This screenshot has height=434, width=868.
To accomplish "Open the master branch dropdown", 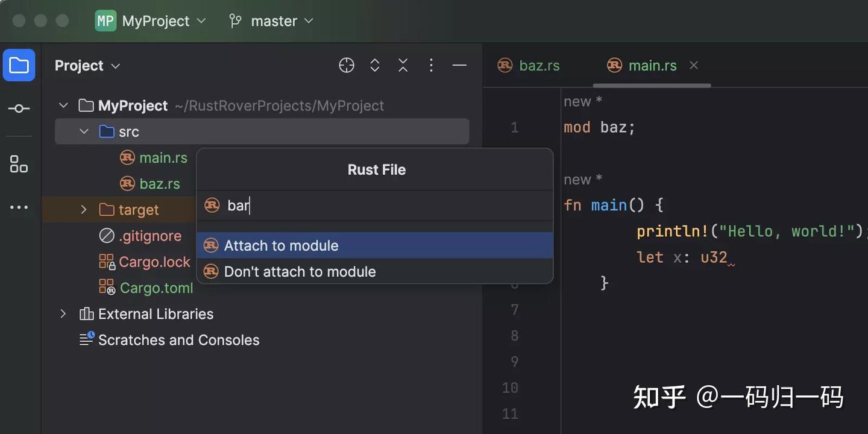I will (282, 21).
